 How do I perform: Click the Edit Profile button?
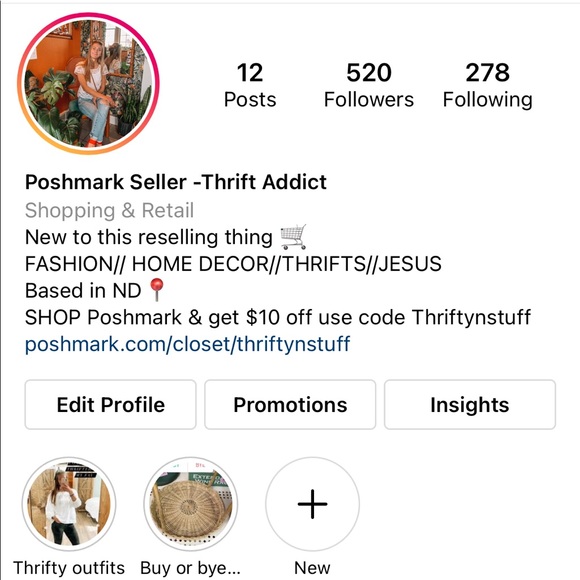point(110,404)
